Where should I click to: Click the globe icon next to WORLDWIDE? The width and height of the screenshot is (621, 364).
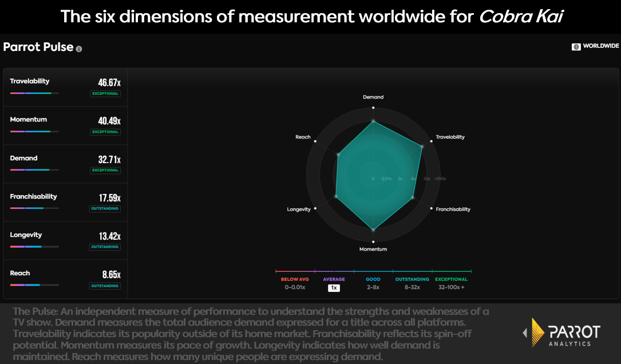pyautogui.click(x=576, y=47)
